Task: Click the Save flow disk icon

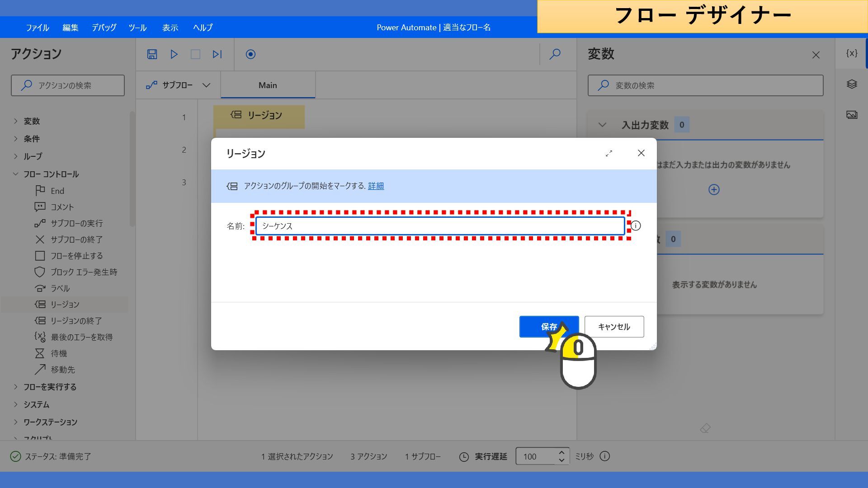Action: 152,54
